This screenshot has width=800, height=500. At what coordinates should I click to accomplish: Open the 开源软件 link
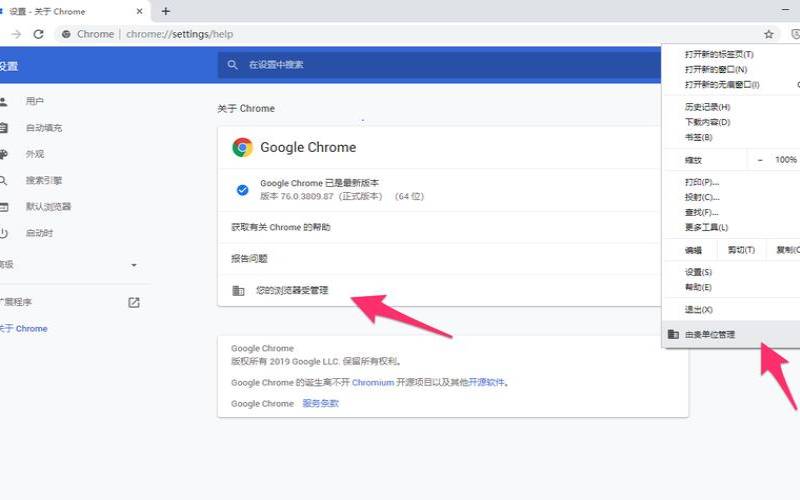pyautogui.click(x=486, y=382)
